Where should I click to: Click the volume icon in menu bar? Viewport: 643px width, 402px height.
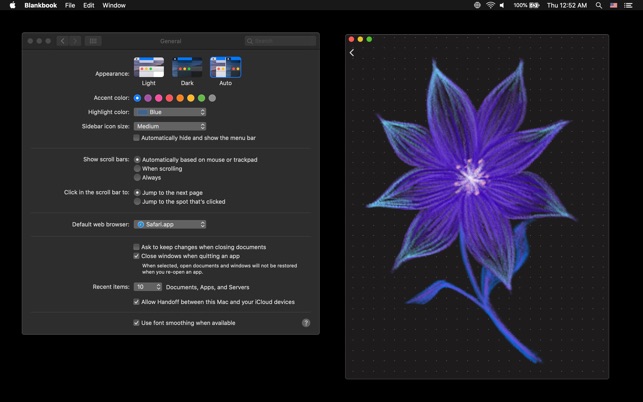[x=502, y=5]
